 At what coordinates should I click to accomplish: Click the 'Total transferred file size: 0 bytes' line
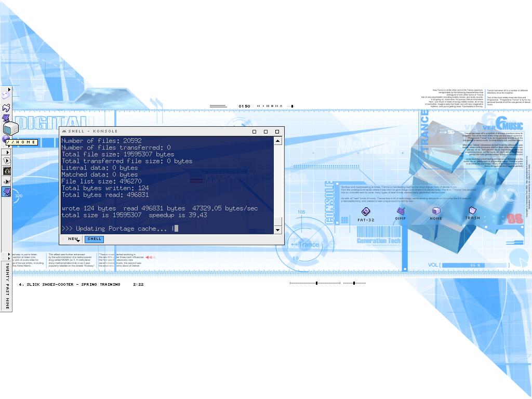click(127, 161)
